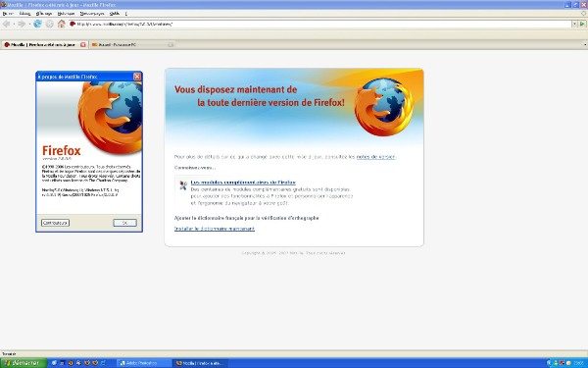Screen dimensions: 588x368
Task: Open the ? help menu
Action: click(126, 14)
